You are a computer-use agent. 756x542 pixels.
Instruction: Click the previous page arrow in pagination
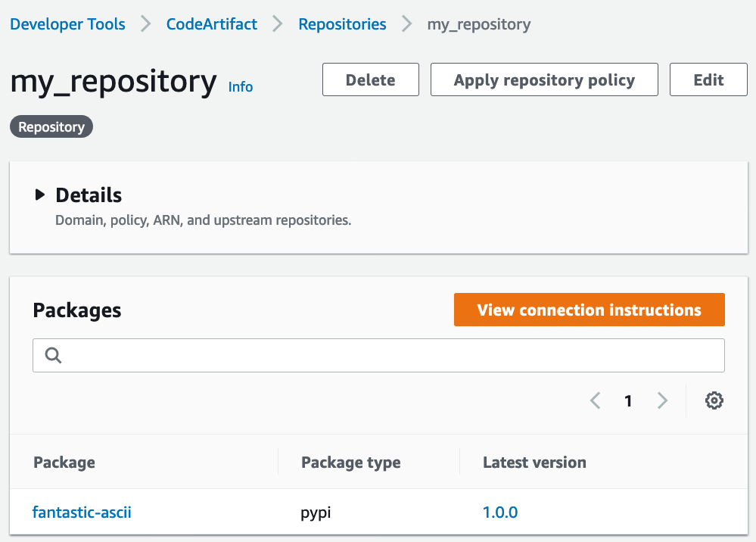595,400
